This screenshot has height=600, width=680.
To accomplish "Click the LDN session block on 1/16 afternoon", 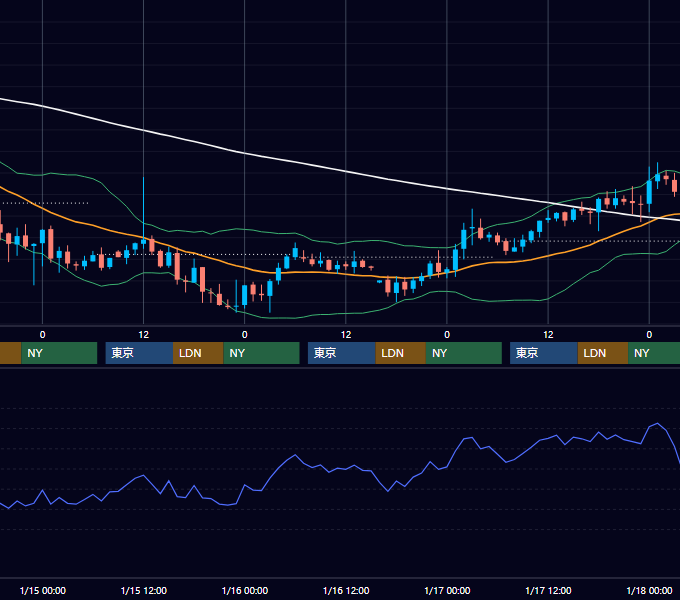I will click(400, 353).
